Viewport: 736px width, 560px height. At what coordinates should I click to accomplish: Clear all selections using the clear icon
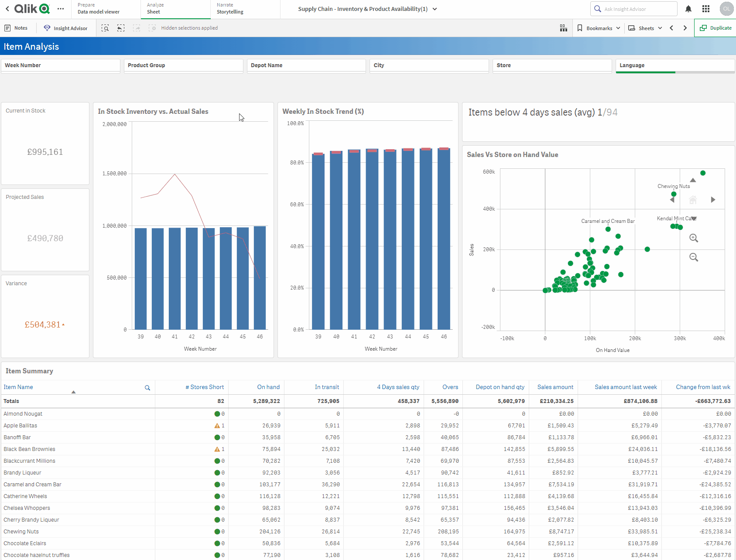tap(153, 27)
